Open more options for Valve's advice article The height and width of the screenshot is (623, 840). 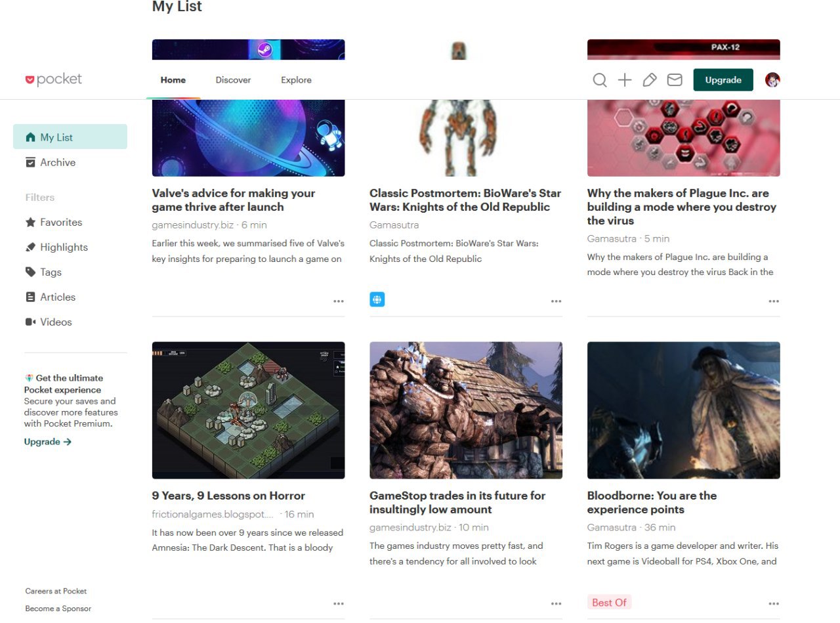[x=339, y=301]
